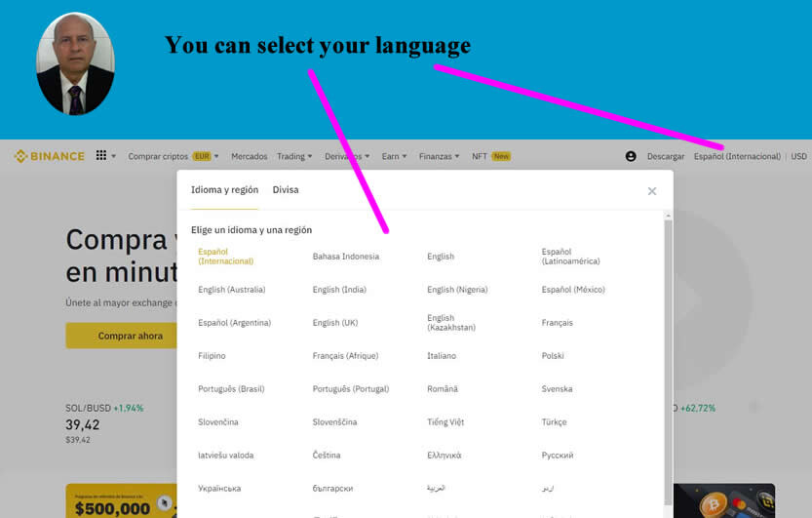Select Bahasa Indonesia language
This screenshot has width=812, height=518.
click(x=345, y=257)
